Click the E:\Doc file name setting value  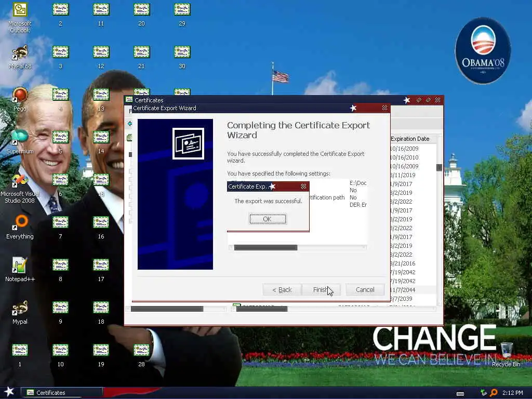(358, 183)
